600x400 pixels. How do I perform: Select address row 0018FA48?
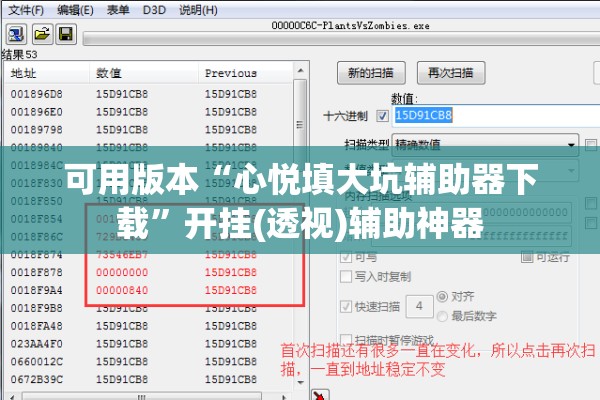(x=149, y=326)
